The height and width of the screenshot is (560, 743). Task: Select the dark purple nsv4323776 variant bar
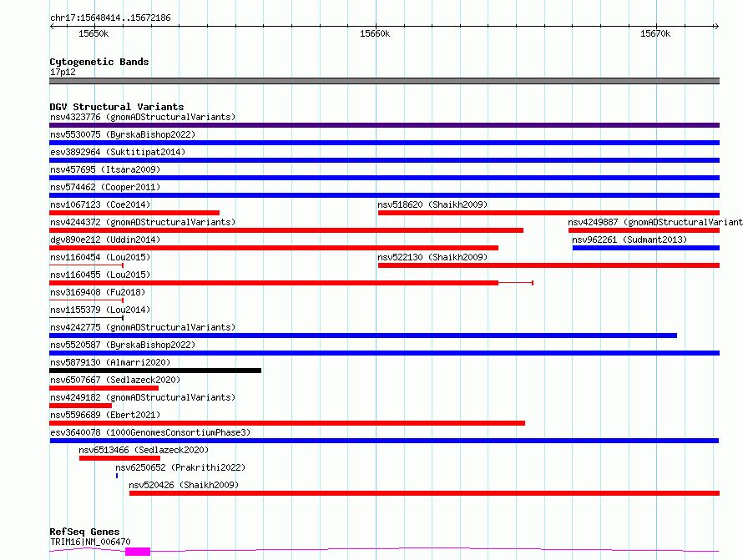(x=384, y=125)
